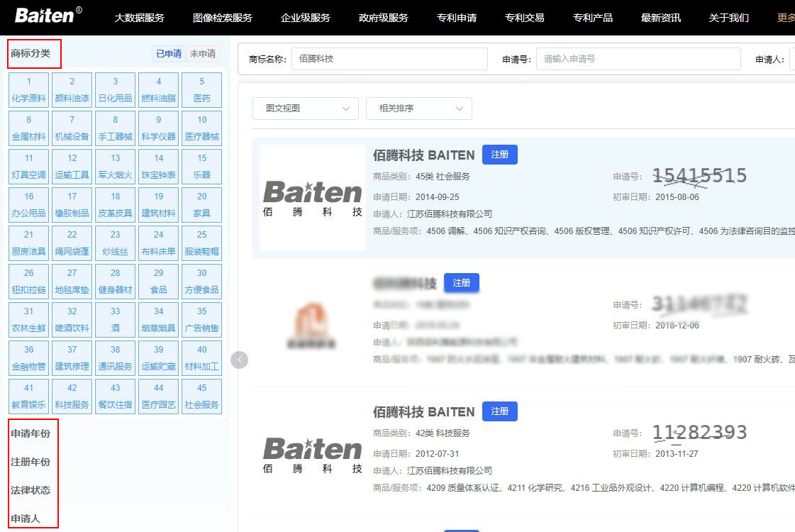This screenshot has height=532, width=795.
Task: Select class 35 广告销售
Action: 202,319
